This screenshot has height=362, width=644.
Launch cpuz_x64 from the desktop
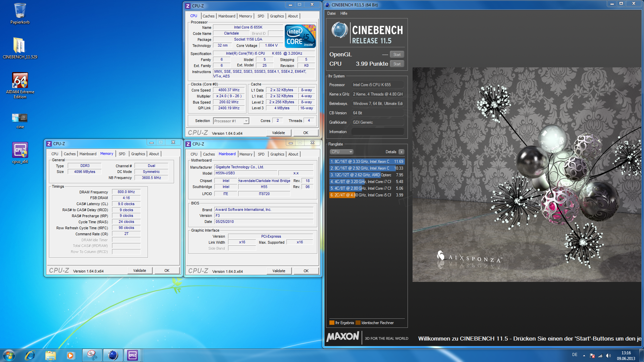[20, 153]
